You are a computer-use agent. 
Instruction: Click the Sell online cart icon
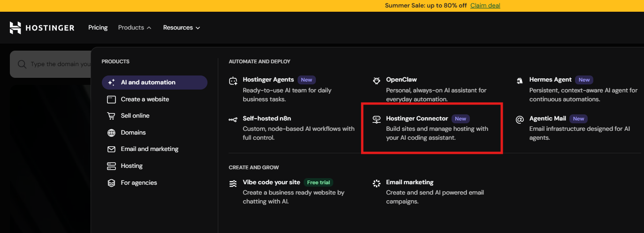[111, 116]
